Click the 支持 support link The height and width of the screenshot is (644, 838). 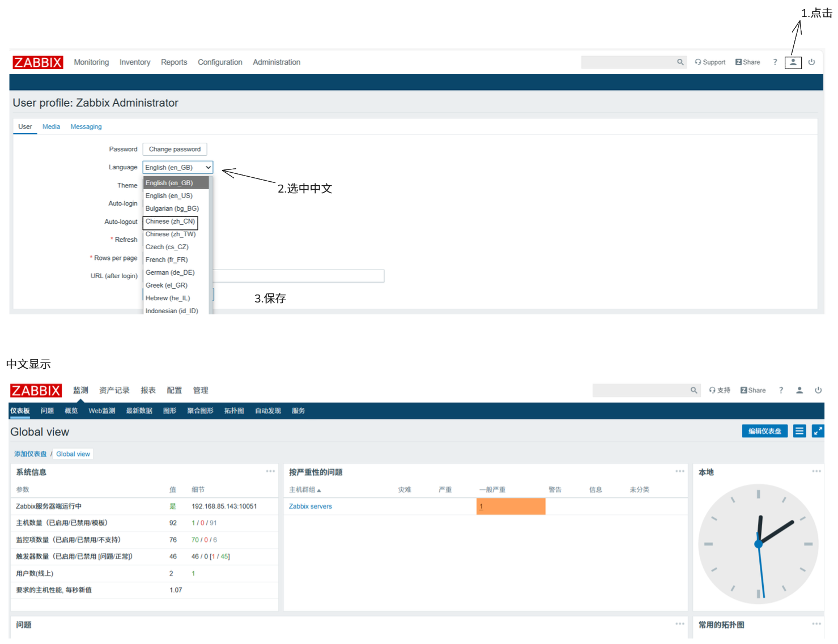click(720, 390)
